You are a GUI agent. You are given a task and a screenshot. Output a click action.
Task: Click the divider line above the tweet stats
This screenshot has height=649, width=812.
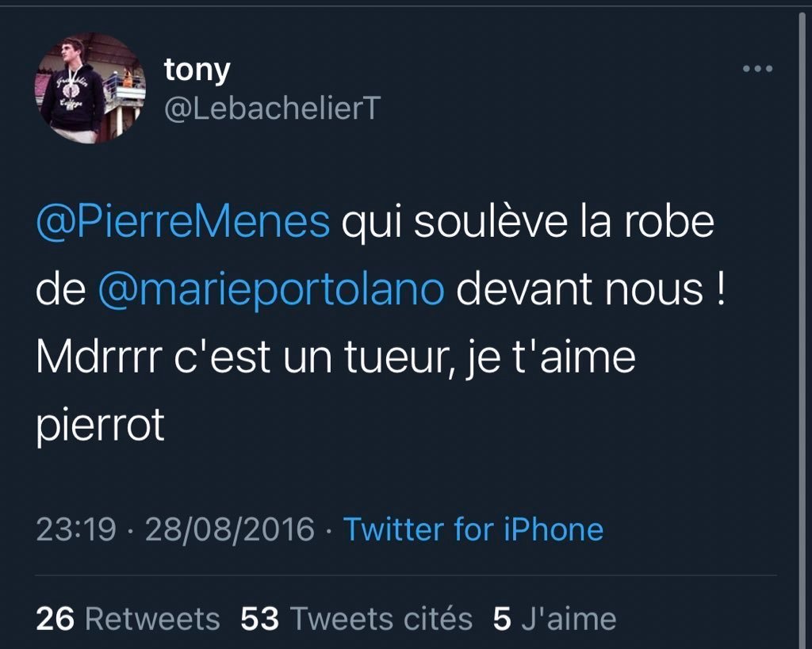(406, 575)
